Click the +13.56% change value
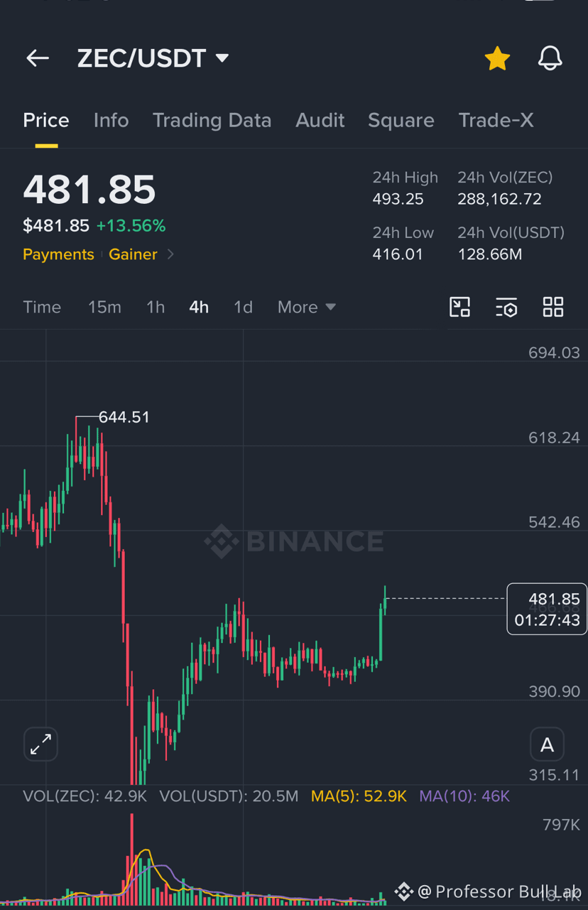Viewport: 588px width, 910px height. point(131,226)
